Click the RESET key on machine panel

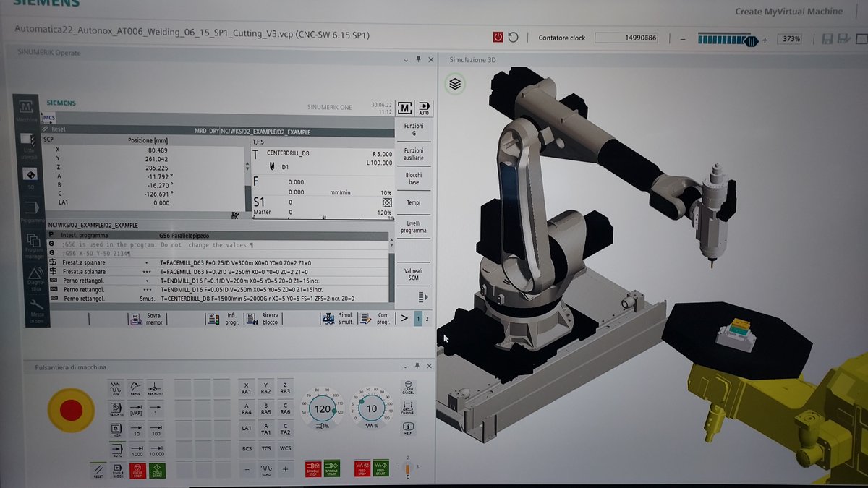(x=98, y=470)
